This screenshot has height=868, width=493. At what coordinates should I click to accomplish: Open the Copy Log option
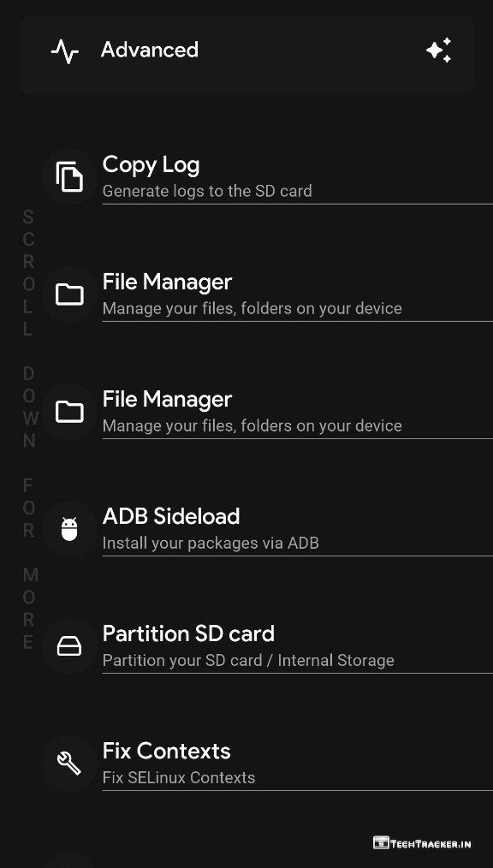tap(267, 177)
